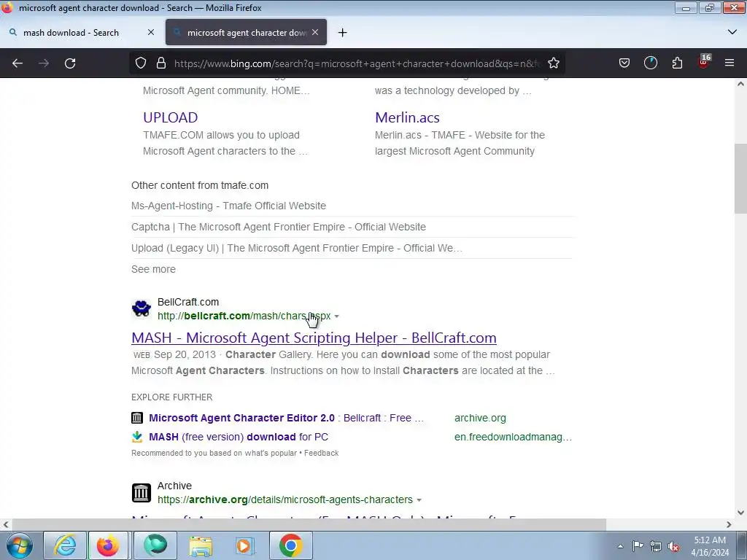Click the scroll up arrow
747x560 pixels.
point(740,84)
